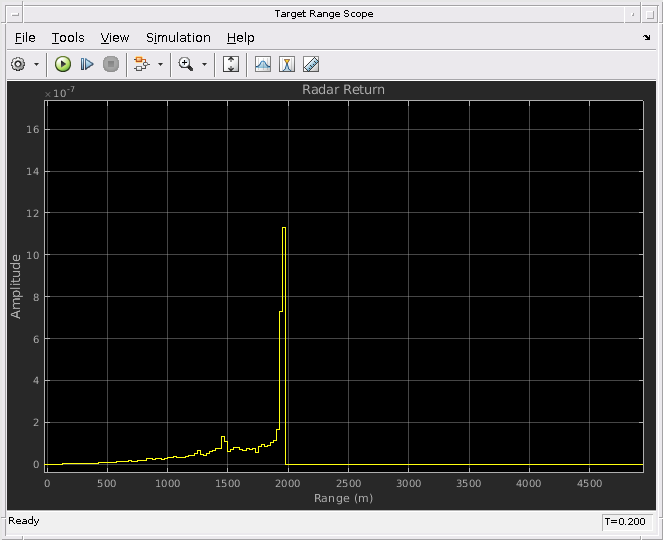Click the Amplitude axis label
The width and height of the screenshot is (663, 540).
pos(16,286)
